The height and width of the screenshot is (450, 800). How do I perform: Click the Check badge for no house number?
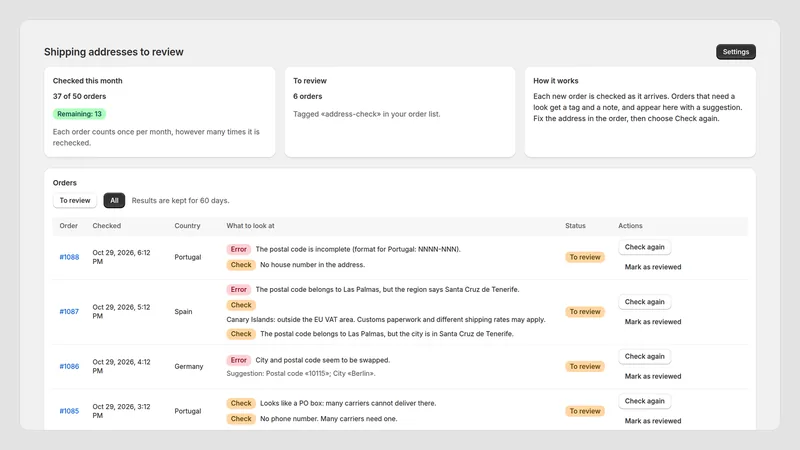pyautogui.click(x=241, y=265)
